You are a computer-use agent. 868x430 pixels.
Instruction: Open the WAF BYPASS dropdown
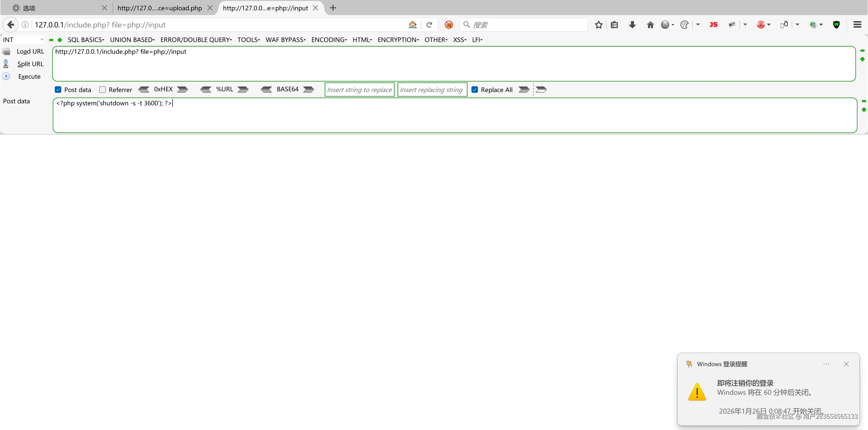click(285, 40)
